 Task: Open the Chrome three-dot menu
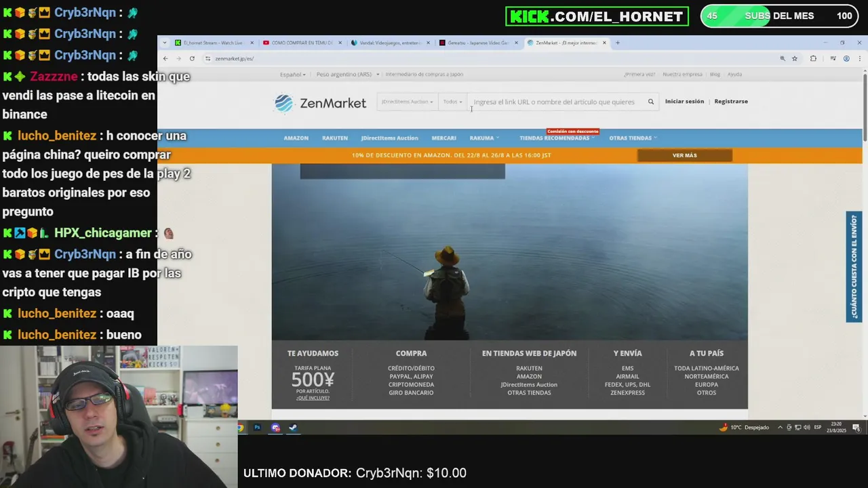pos(859,58)
